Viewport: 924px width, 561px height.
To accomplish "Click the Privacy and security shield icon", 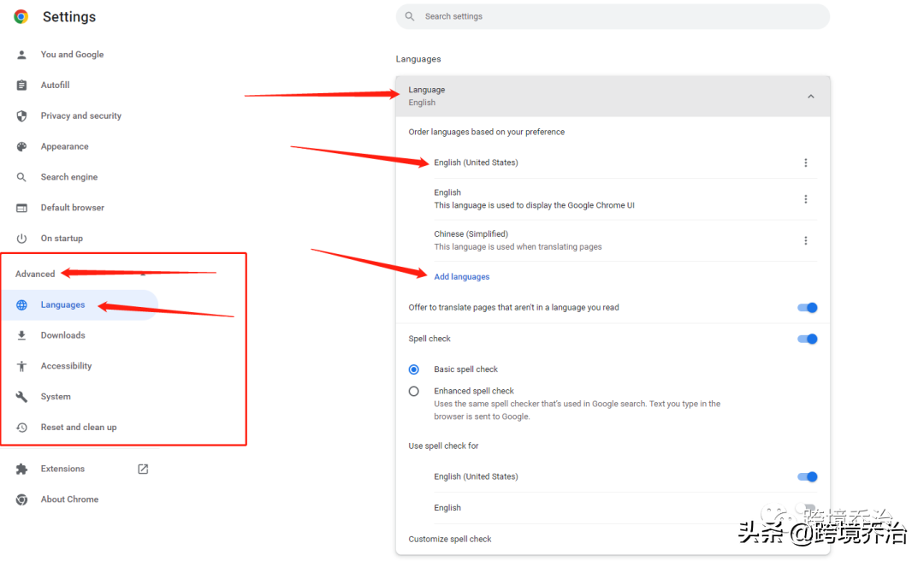I will coord(21,116).
